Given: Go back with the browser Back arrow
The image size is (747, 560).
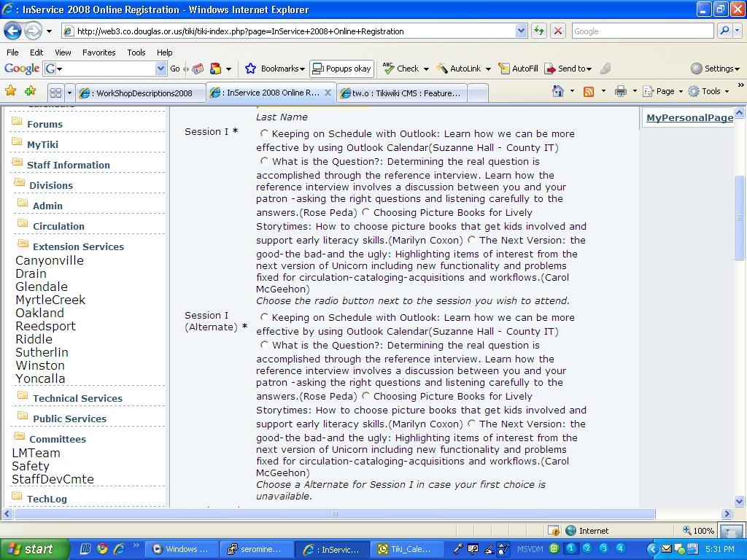Looking at the screenshot, I should click(12, 31).
